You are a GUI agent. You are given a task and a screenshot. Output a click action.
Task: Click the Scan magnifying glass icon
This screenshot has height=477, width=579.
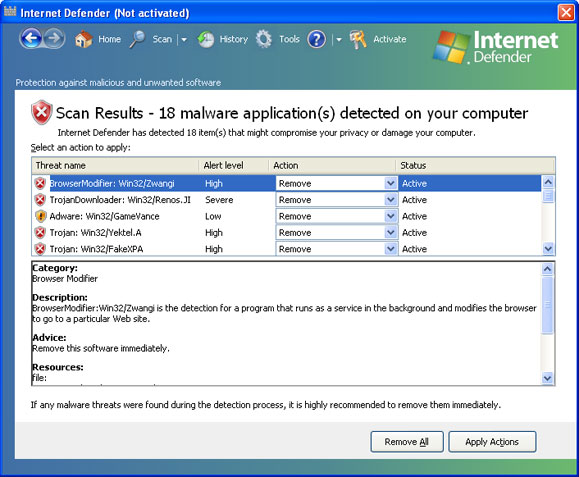coord(137,39)
